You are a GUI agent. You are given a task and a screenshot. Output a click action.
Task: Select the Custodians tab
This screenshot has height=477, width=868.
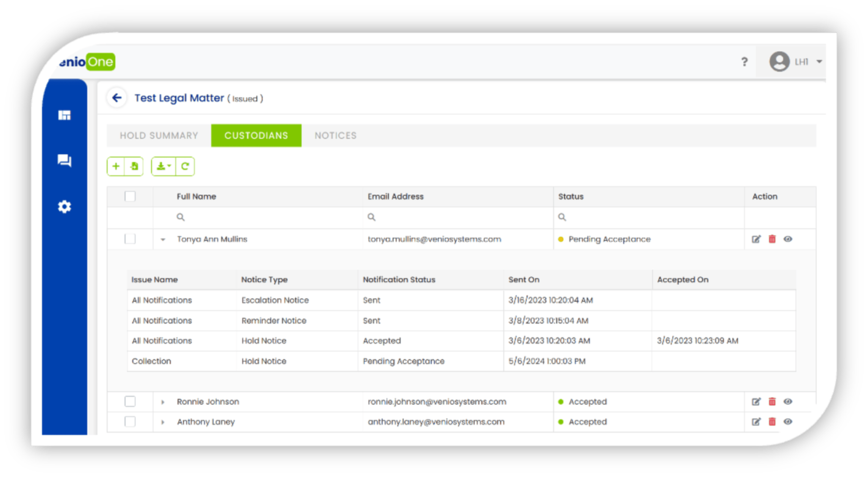coord(256,136)
